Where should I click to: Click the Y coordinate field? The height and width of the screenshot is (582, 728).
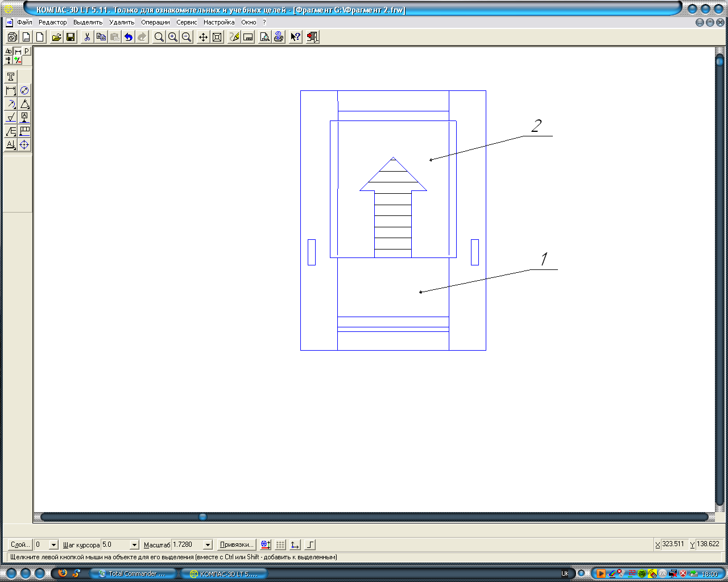click(709, 544)
